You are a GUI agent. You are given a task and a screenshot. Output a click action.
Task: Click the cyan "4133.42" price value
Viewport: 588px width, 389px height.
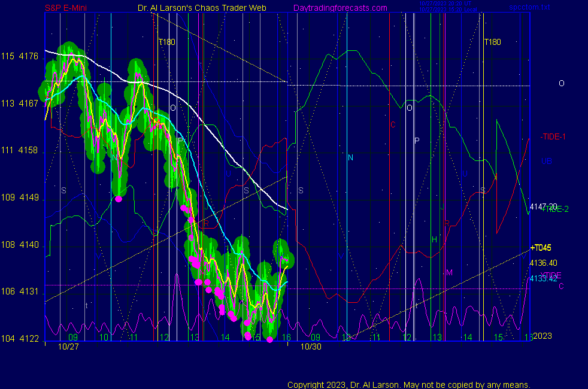(x=543, y=279)
